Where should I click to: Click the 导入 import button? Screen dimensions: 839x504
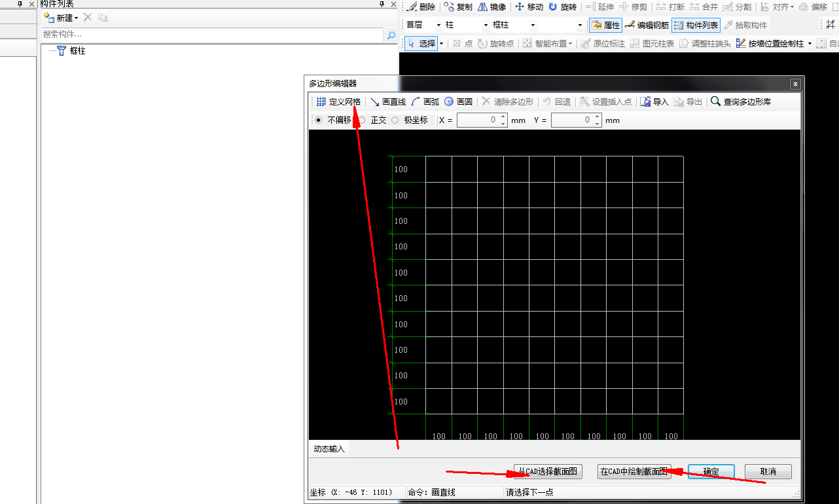coord(654,102)
